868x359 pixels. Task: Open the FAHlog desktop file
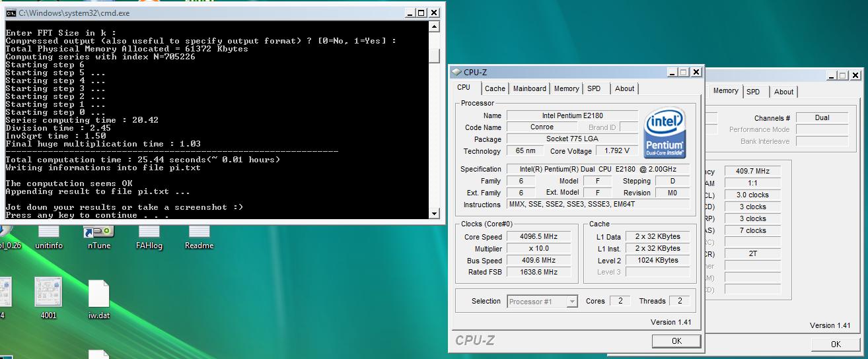(149, 236)
